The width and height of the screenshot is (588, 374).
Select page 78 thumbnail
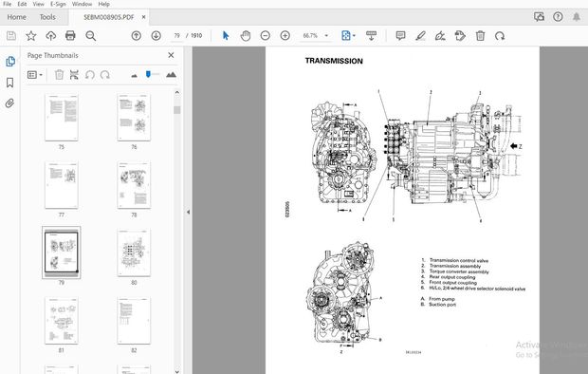click(134, 185)
